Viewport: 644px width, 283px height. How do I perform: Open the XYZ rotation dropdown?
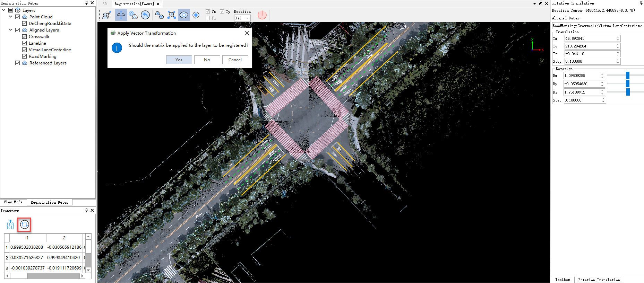tap(242, 18)
